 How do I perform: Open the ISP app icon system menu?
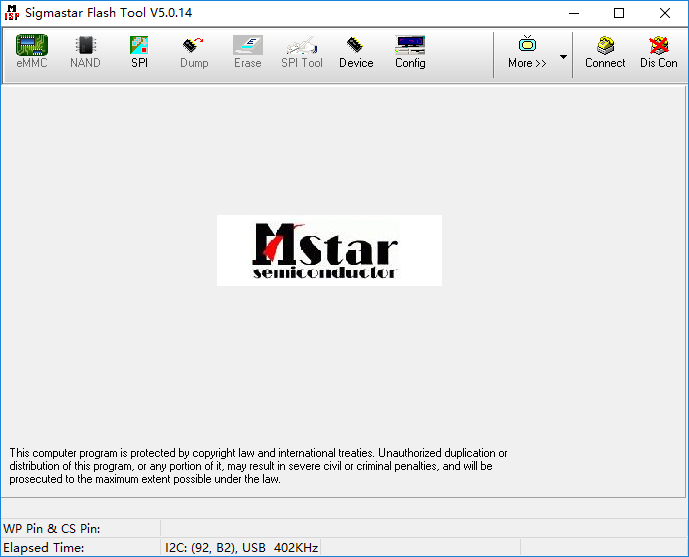click(x=12, y=13)
